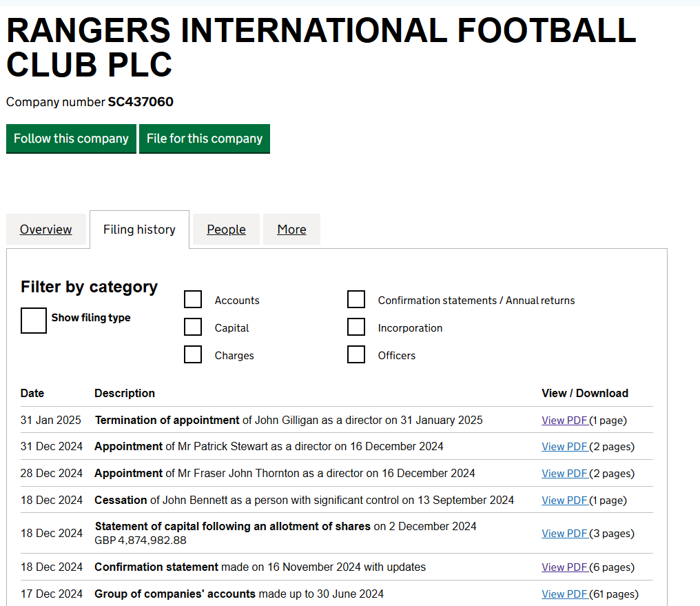The width and height of the screenshot is (700, 606).
Task: Click the RANGERS INTERNATIONAL FOOTBALL CLUB PLC heading
Action: coord(321,48)
